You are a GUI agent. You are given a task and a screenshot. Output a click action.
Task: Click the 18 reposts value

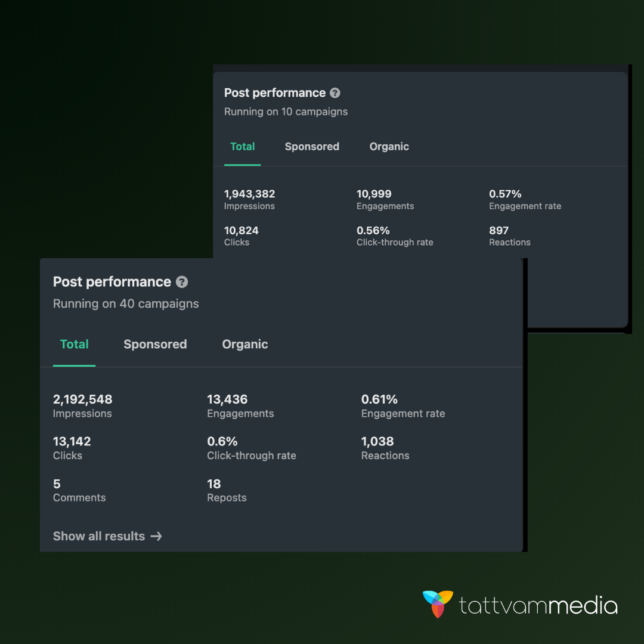(214, 484)
